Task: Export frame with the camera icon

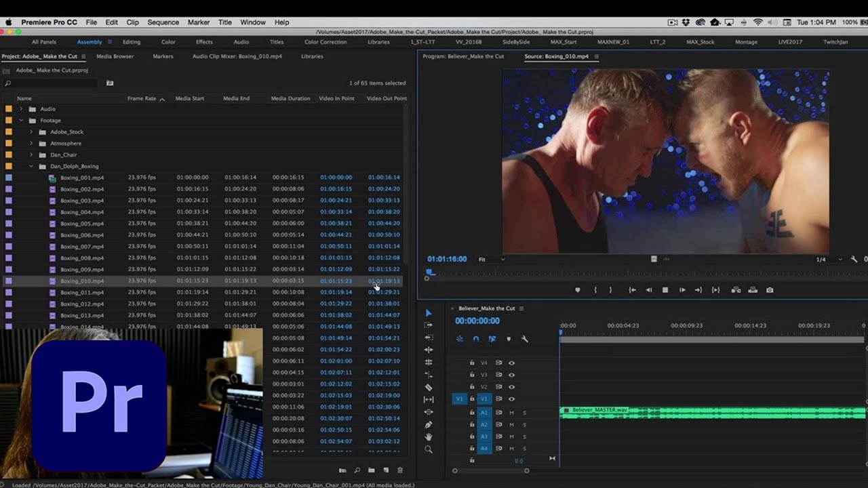Action: (770, 290)
